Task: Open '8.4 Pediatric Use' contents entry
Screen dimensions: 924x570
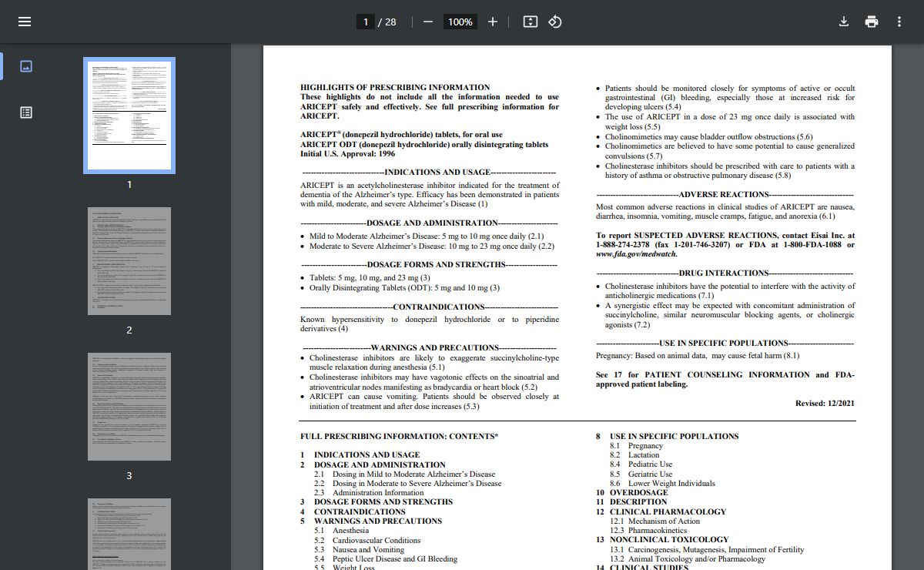Action: pos(641,464)
